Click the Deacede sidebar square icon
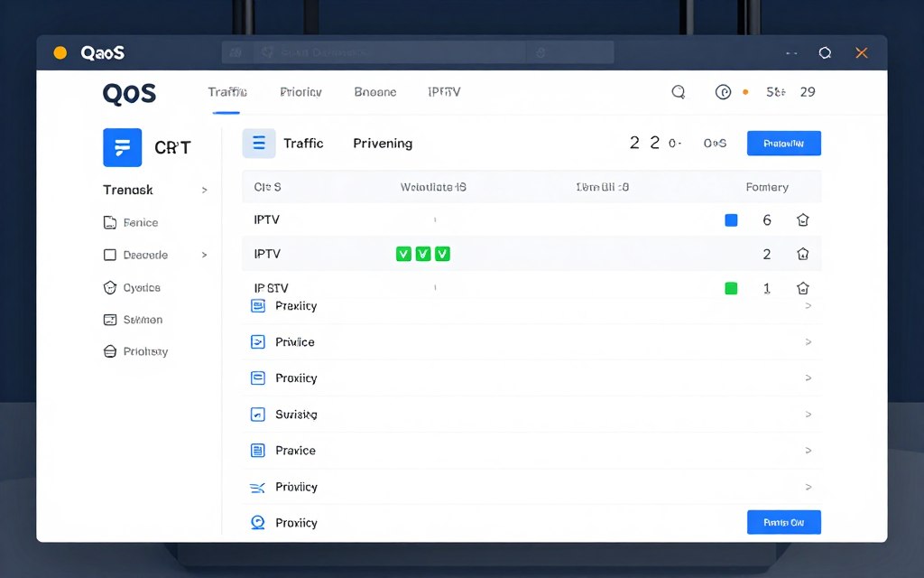The height and width of the screenshot is (578, 924). 109,255
